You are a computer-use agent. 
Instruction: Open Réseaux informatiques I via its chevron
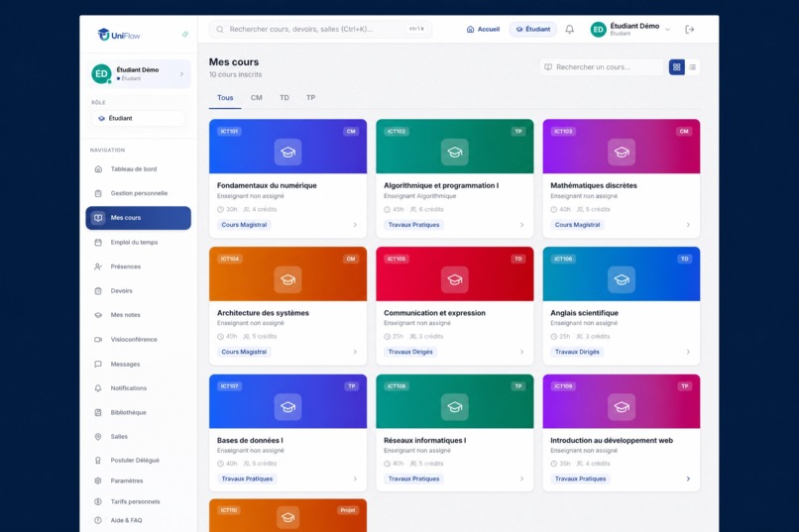tap(521, 479)
